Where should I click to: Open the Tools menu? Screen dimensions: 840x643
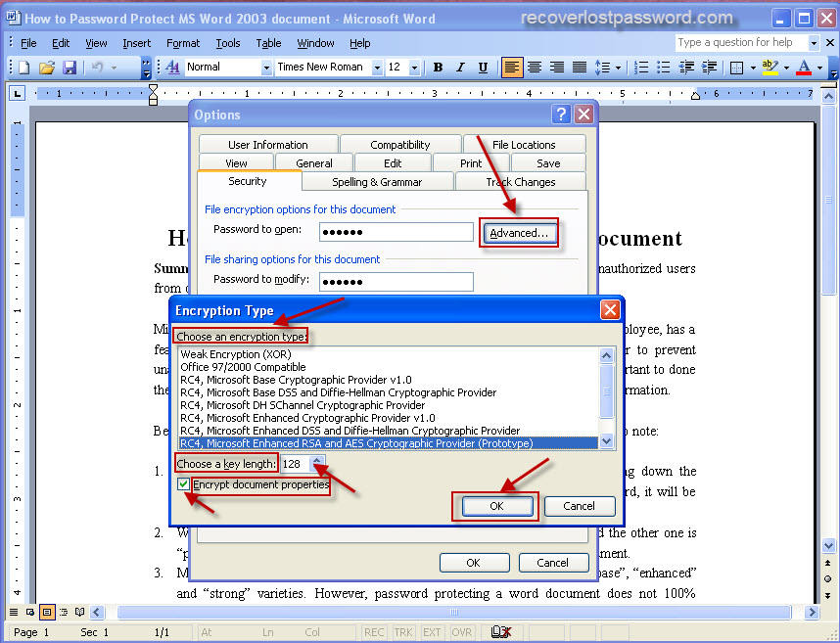click(228, 43)
